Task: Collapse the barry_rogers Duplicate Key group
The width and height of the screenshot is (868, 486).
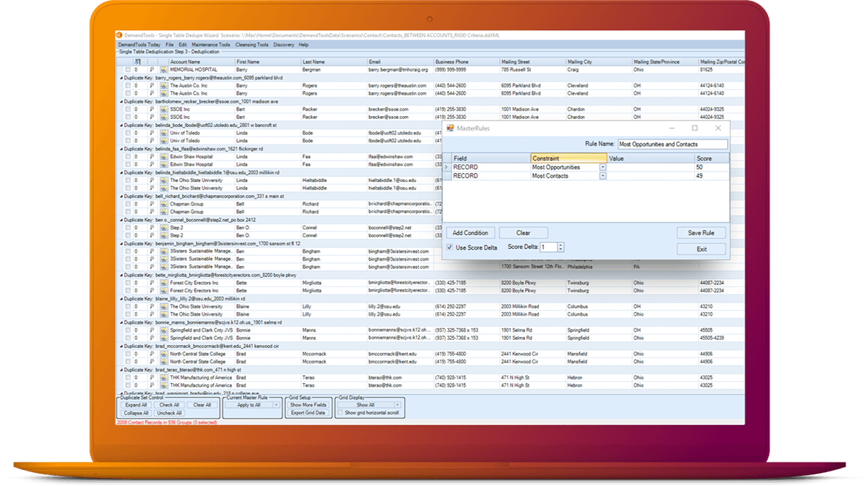Action: 122,78
